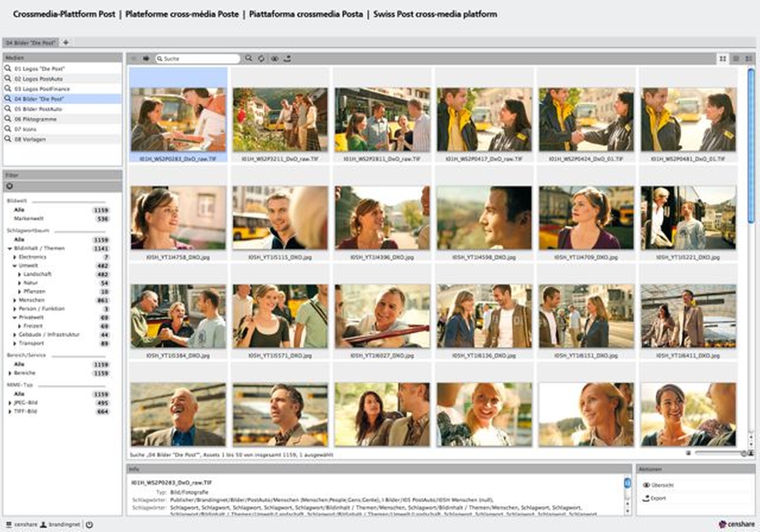The height and width of the screenshot is (532, 760).
Task: Filter by Markenwelt in Bildwelt
Action: (29, 219)
